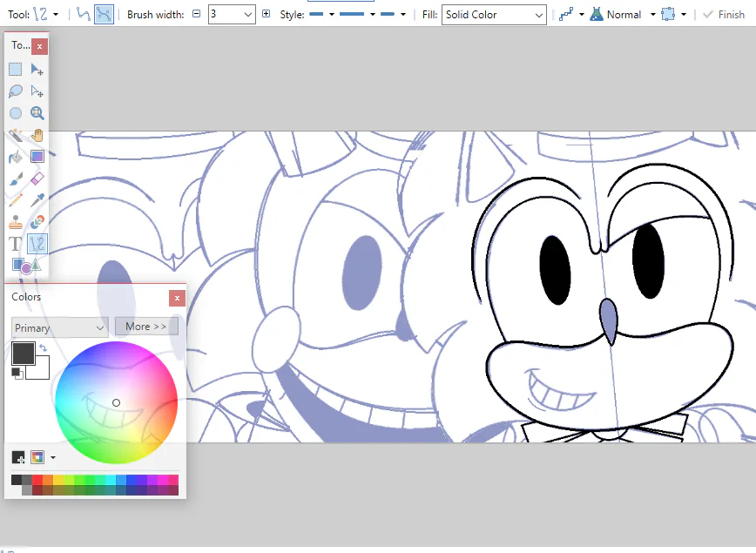Click the primary color swatch
756x553 pixels.
24,354
